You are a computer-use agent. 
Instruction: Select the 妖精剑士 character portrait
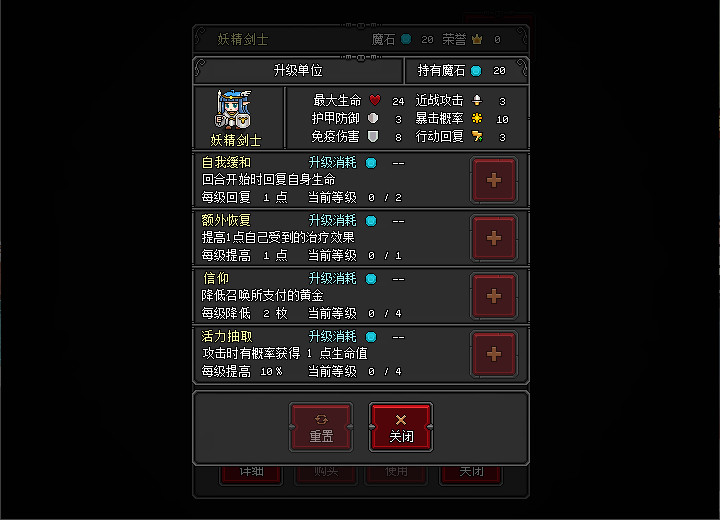235,110
